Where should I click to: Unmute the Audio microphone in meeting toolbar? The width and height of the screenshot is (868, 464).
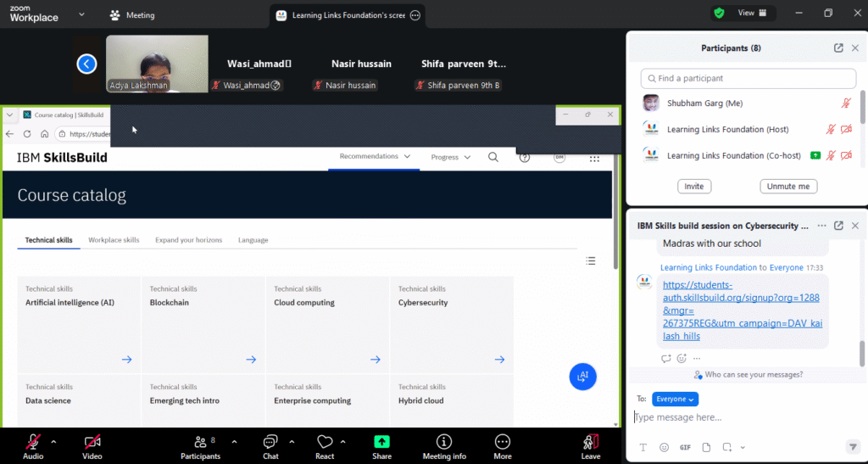tap(33, 442)
